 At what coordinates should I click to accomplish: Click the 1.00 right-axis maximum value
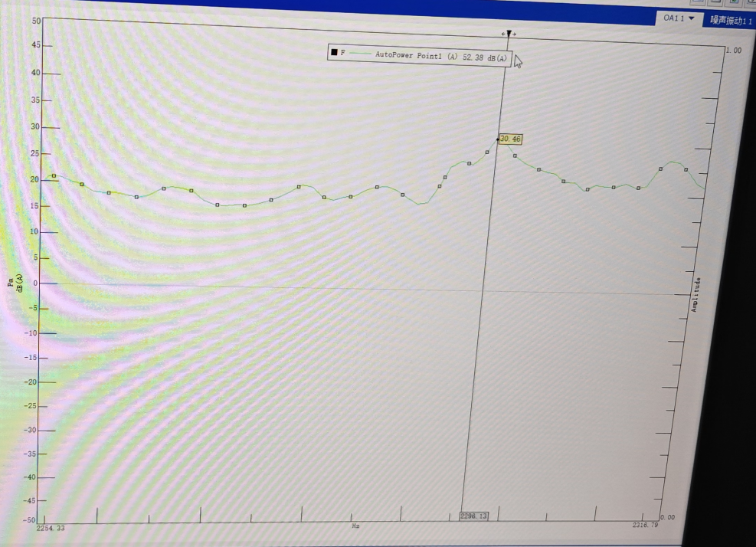pos(734,50)
